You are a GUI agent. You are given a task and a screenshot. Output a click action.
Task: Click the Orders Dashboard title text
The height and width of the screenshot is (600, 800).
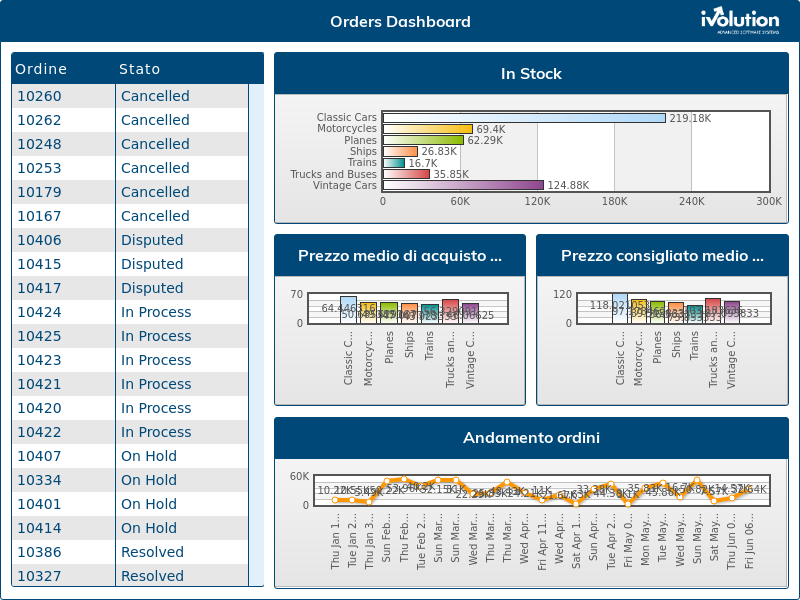pyautogui.click(x=400, y=21)
